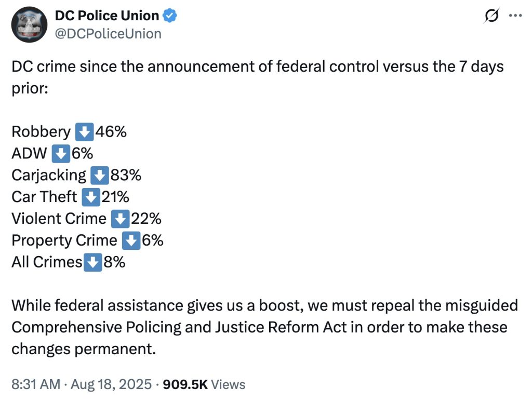Click the 8:31 AM time label
532x402 pixels.
click(35, 384)
